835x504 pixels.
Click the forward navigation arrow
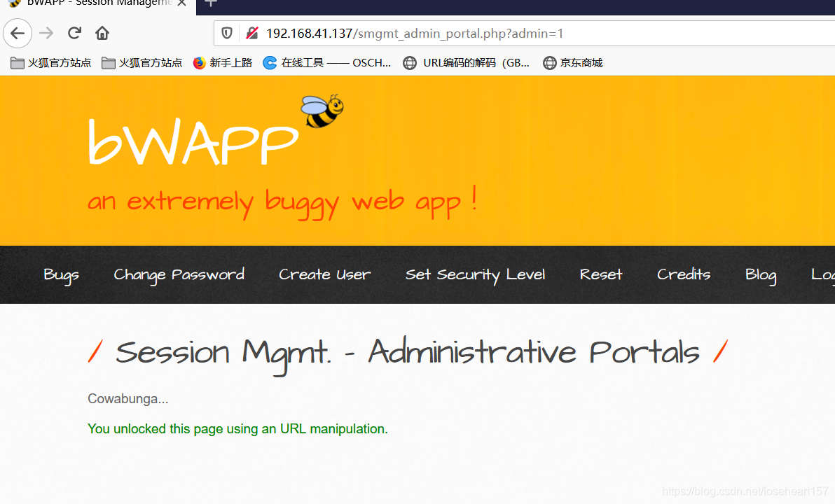point(46,33)
